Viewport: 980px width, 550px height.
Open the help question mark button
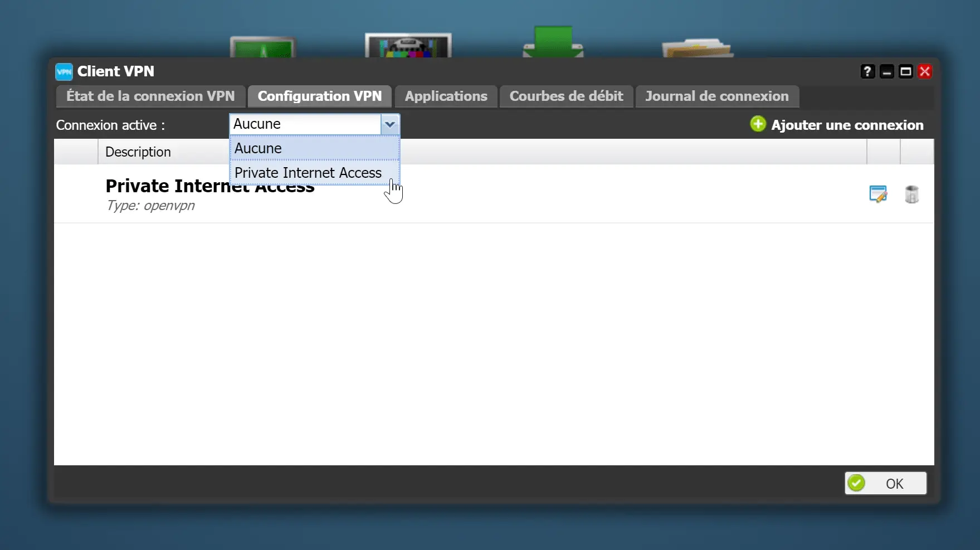coord(867,71)
